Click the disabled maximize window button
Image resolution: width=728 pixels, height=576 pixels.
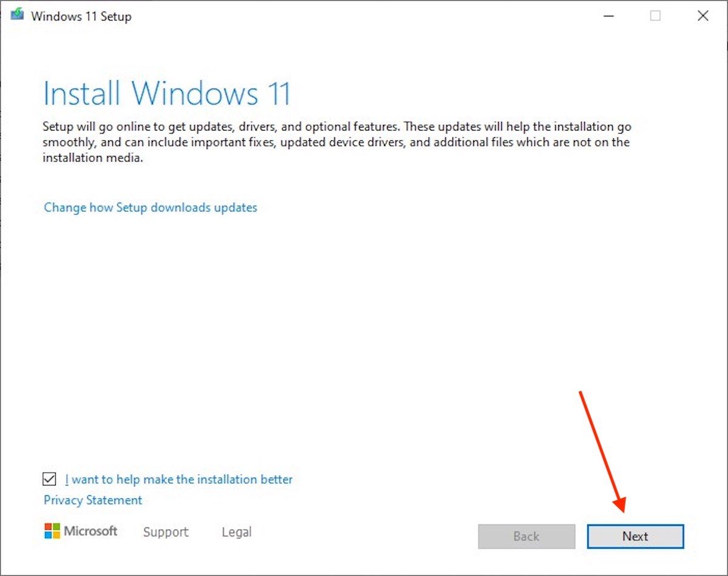pyautogui.click(x=655, y=16)
